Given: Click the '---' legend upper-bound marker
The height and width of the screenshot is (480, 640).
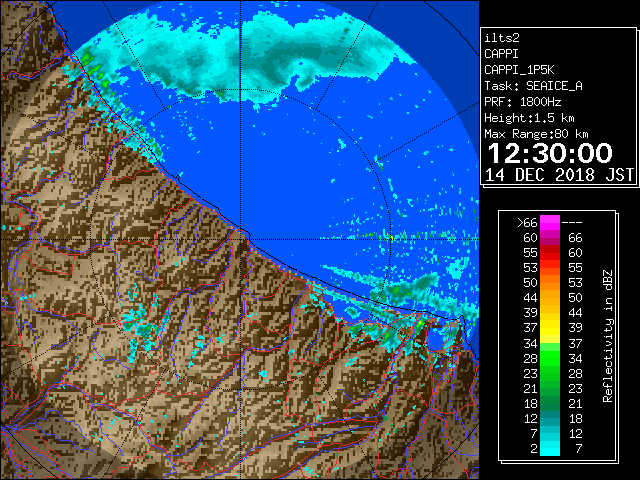Looking at the screenshot, I should click(572, 223).
